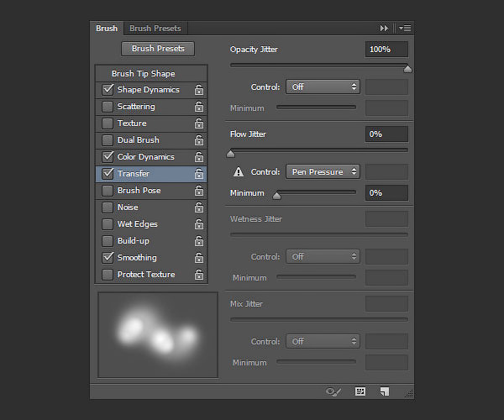
Task: Enable the Wet Edges checkbox
Action: pos(108,224)
